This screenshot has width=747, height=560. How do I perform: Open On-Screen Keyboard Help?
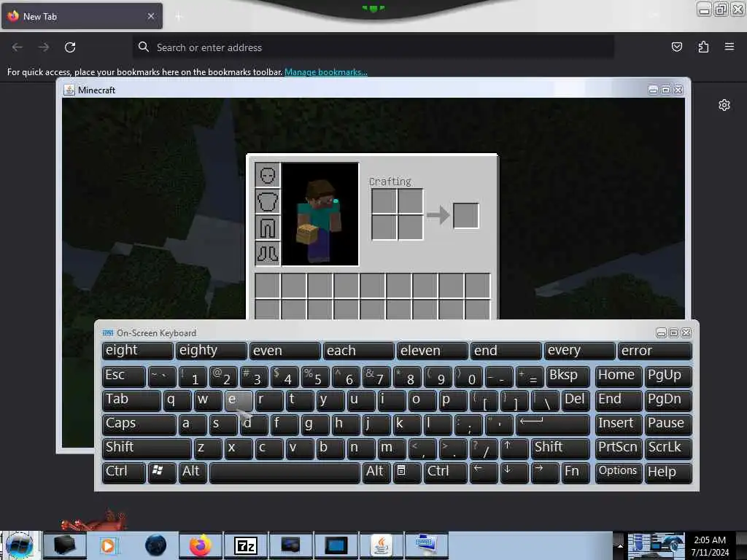668,472
